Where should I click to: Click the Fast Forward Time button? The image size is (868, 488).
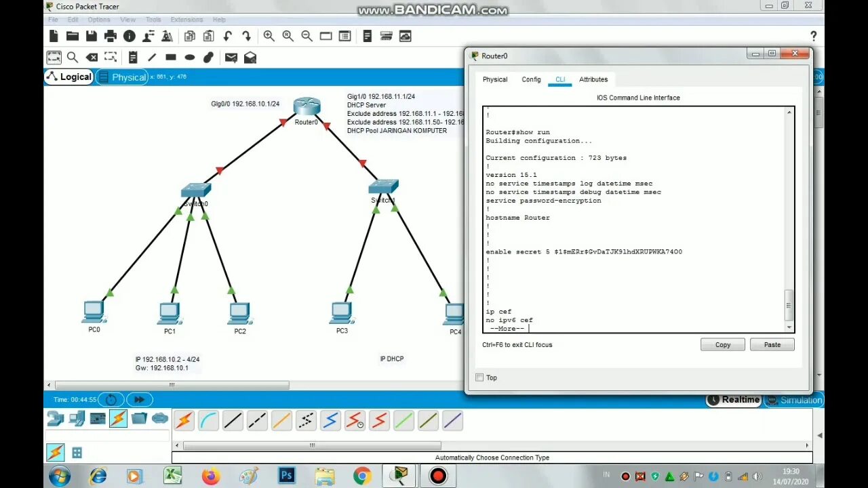139,400
